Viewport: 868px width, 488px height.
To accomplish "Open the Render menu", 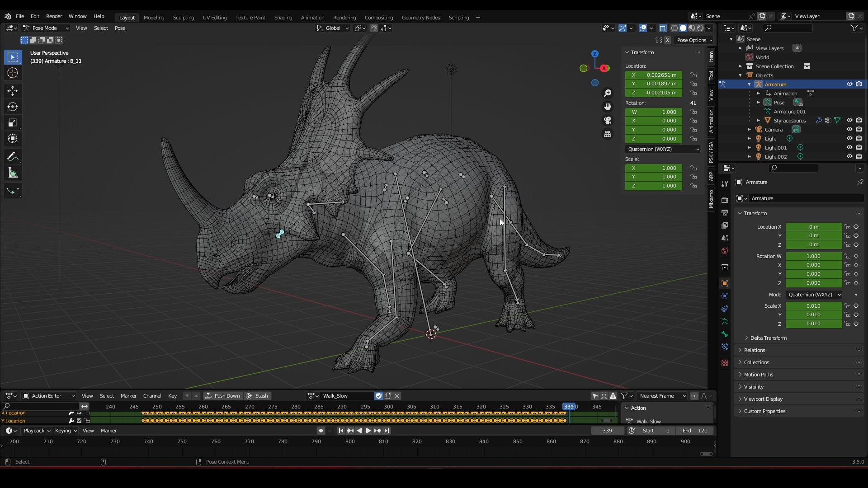I will (x=54, y=16).
